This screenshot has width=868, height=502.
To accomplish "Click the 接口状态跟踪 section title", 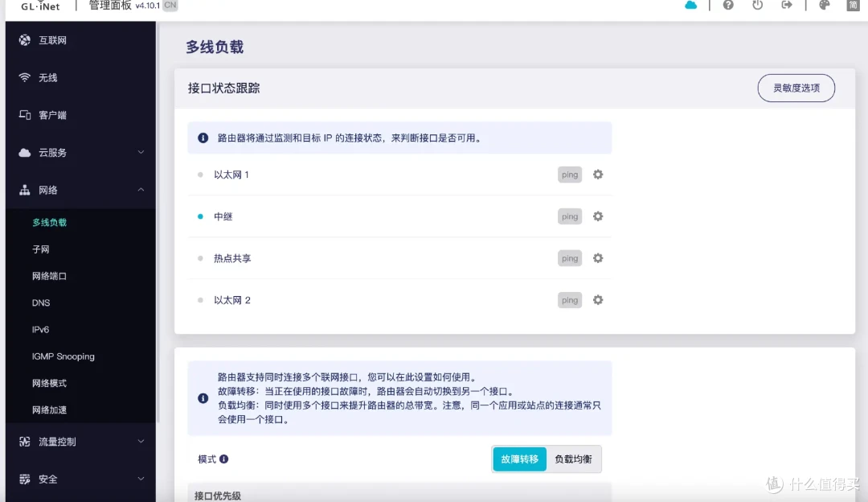I will click(x=223, y=88).
